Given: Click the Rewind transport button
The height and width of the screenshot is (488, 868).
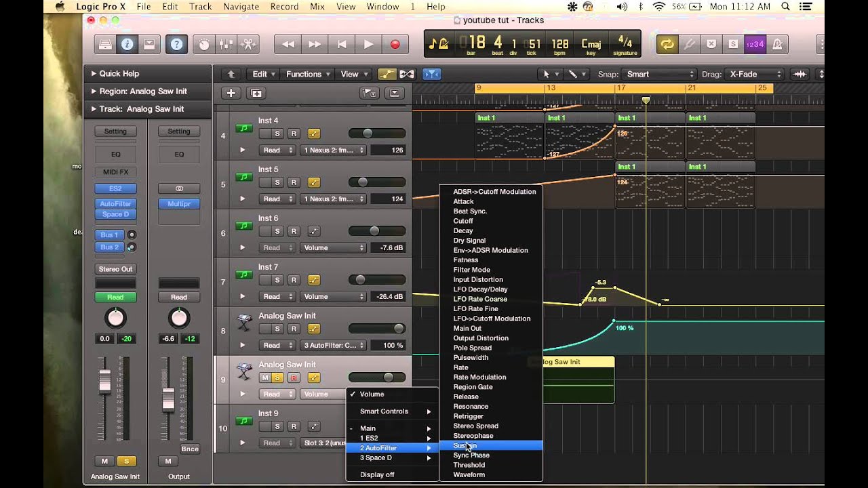Looking at the screenshot, I should click(288, 45).
